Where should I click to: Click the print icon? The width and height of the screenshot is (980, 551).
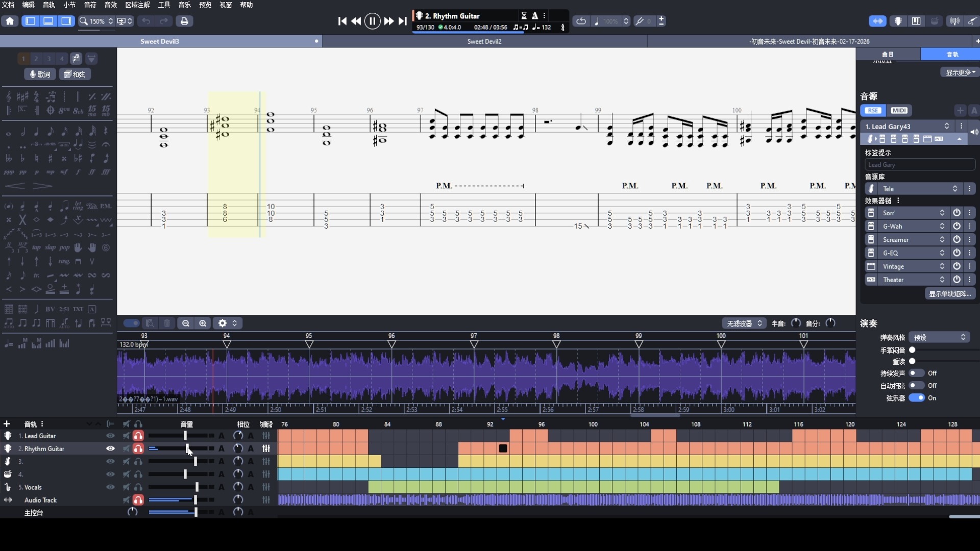[x=184, y=21]
